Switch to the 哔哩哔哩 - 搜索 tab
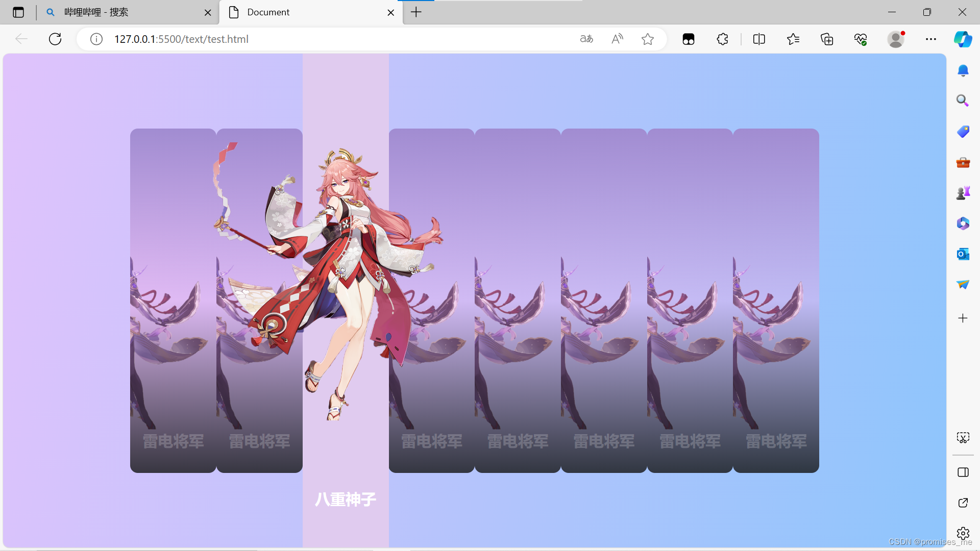This screenshot has height=551, width=980. 128,12
